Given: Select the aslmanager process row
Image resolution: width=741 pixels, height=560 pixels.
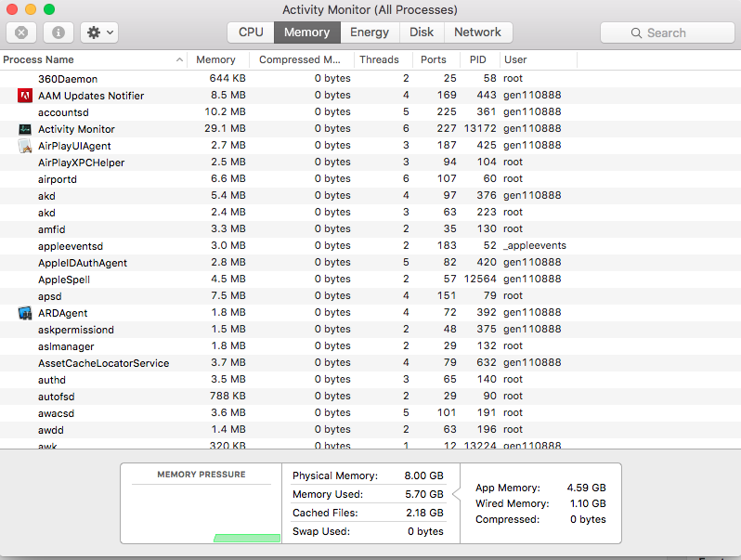Looking at the screenshot, I should click(x=370, y=346).
